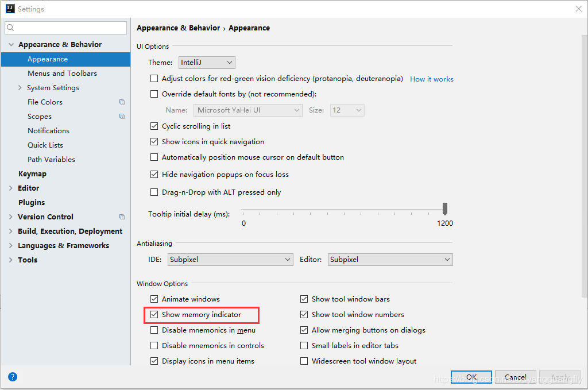The width and height of the screenshot is (588, 390).
Task: Toggle the Show memory indicator checkbox
Action: click(154, 315)
